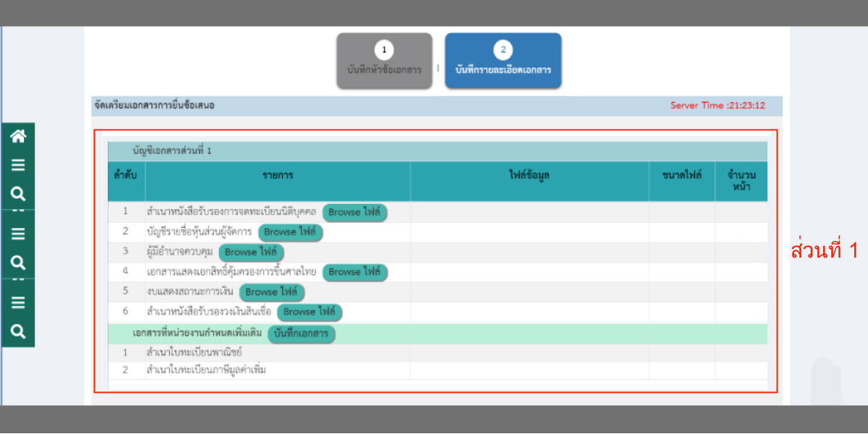Browse file for บัญชีรายชื่อหุ้นส่วนผู้จัดการ
The height and width of the screenshot is (434, 868).
tap(290, 232)
